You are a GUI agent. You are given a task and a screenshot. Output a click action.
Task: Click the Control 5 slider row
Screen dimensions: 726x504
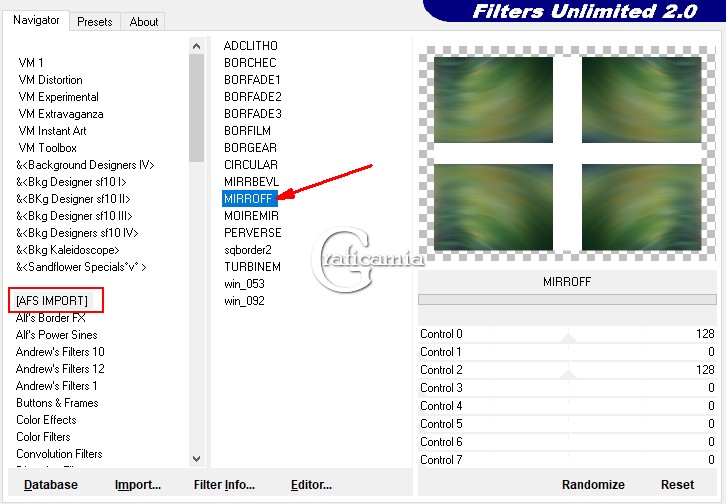click(567, 424)
